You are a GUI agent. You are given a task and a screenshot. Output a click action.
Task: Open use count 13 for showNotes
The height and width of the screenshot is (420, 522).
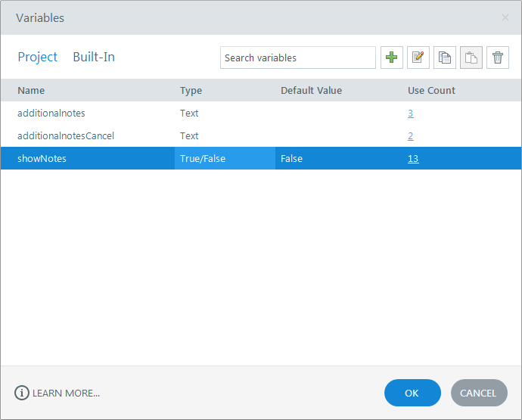(413, 158)
